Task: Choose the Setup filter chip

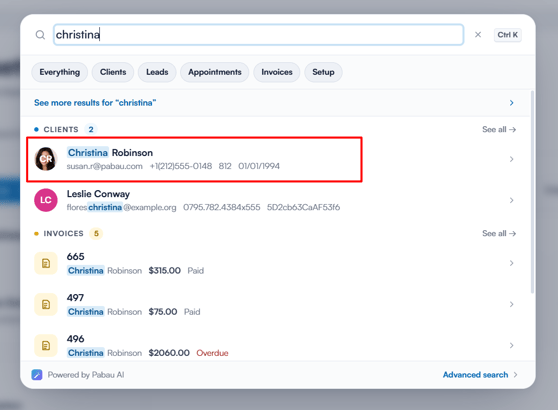Action: coord(323,72)
